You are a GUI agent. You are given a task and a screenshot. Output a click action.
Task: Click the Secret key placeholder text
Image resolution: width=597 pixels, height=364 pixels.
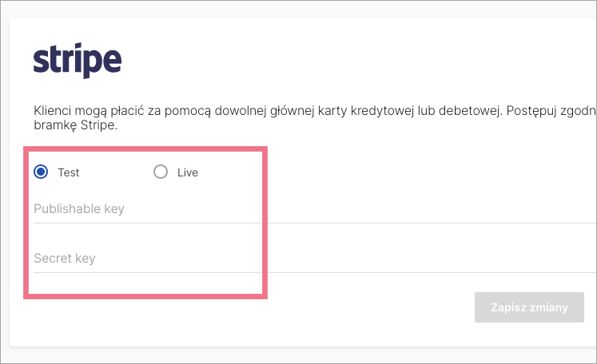click(65, 259)
